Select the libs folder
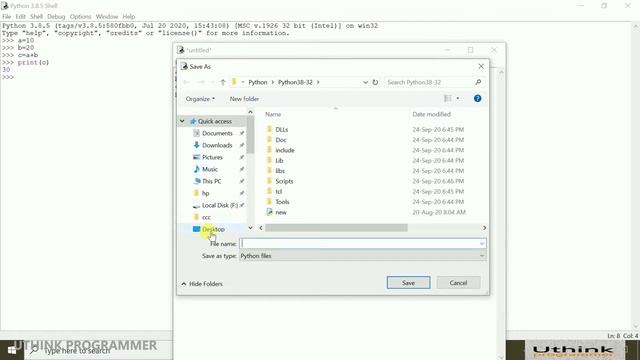640x360 pixels. (x=280, y=171)
